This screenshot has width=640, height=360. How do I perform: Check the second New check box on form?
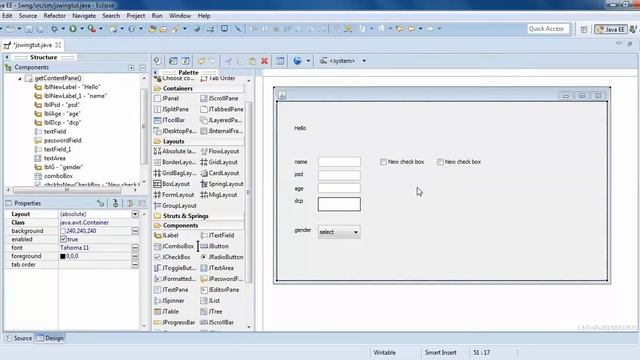tap(440, 162)
